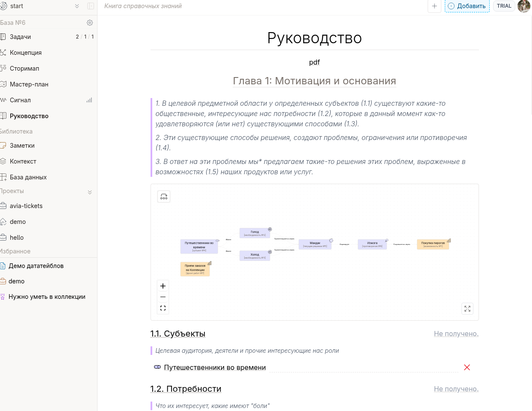
Task: Open Мастер-план in the sidebar
Action: 29,84
